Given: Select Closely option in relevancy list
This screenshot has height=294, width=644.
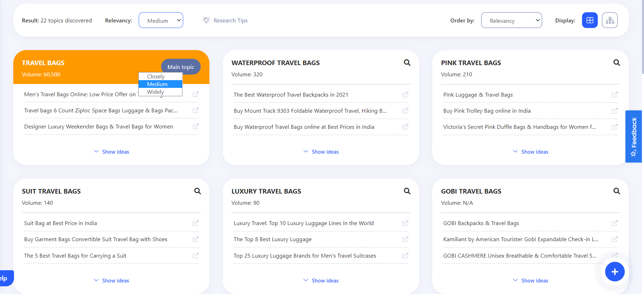Looking at the screenshot, I should point(156,76).
